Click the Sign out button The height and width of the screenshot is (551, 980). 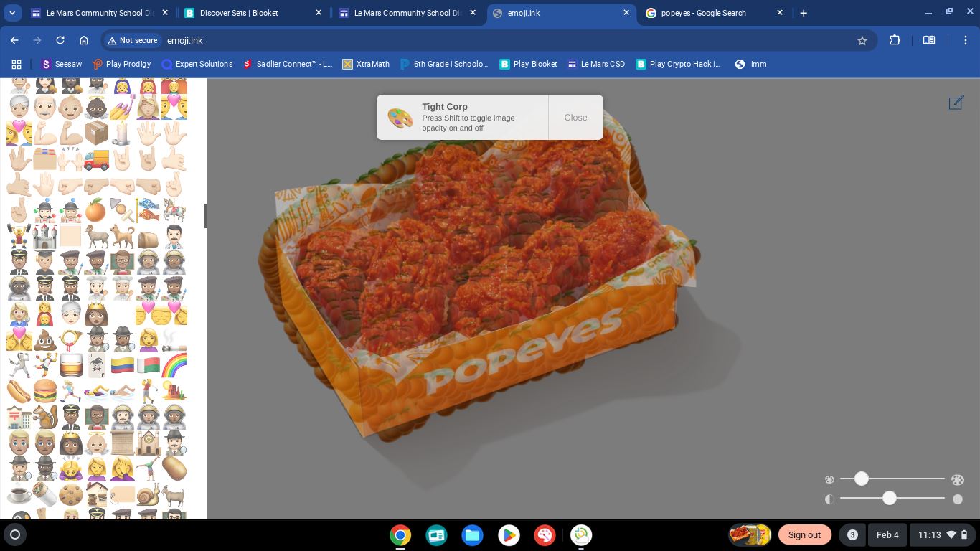[804, 534]
